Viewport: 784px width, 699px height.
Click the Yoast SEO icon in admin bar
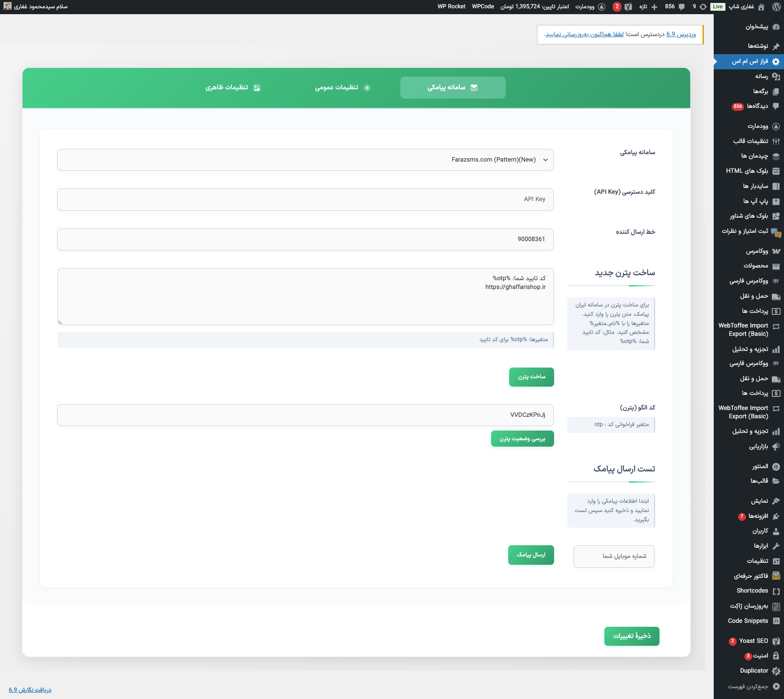tap(628, 7)
